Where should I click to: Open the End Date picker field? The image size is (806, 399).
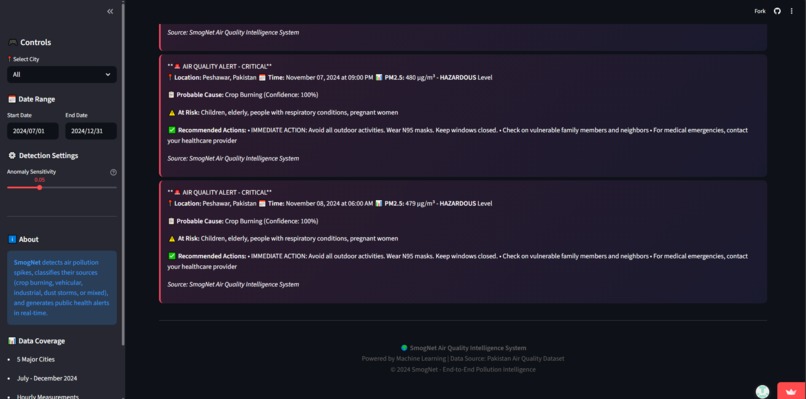pyautogui.click(x=91, y=131)
